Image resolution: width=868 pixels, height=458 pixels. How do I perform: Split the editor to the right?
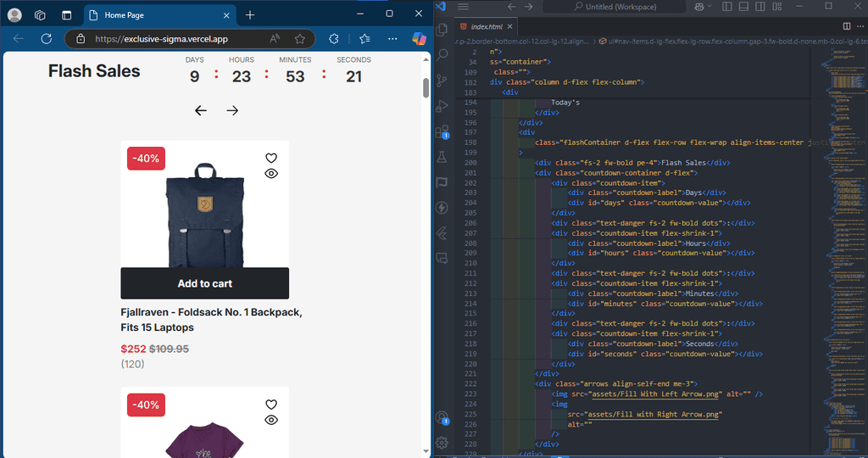847,26
